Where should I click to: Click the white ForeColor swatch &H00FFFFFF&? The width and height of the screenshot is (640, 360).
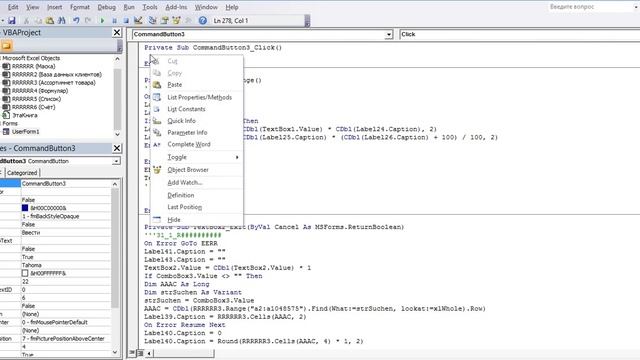[x=25, y=273]
